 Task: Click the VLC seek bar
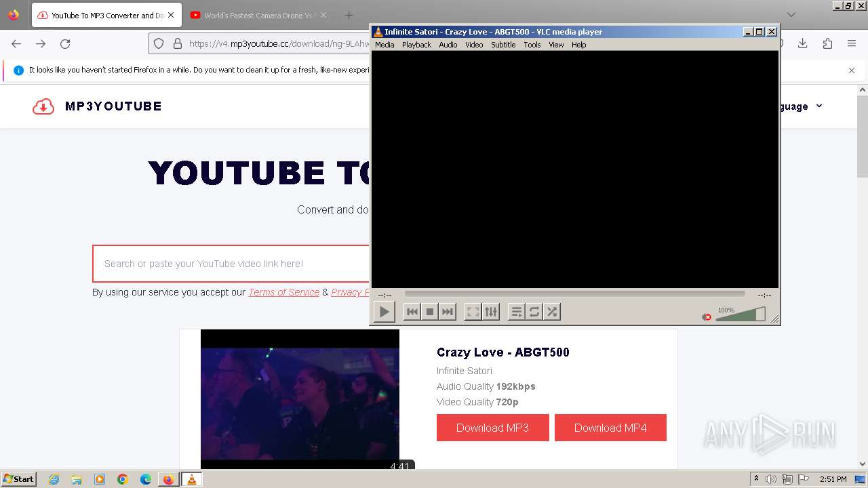coord(574,294)
